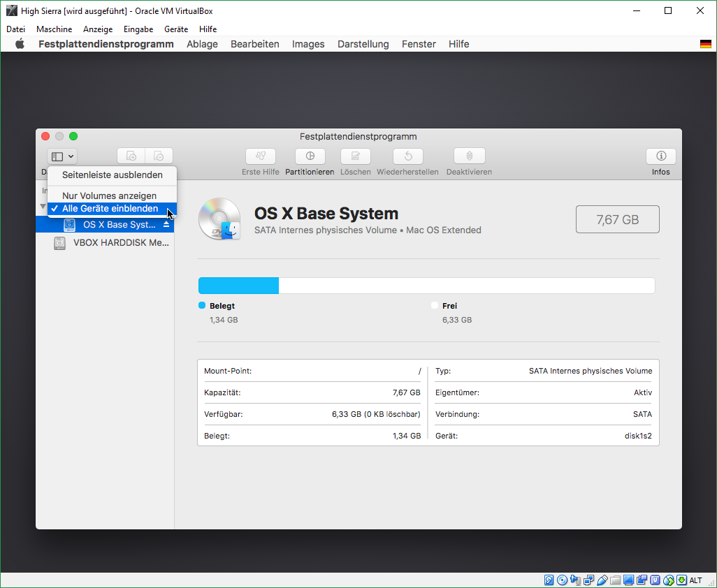Click the 6,33 GB (0 KB löschbar) value
Image resolution: width=717 pixels, height=588 pixels.
376,414
